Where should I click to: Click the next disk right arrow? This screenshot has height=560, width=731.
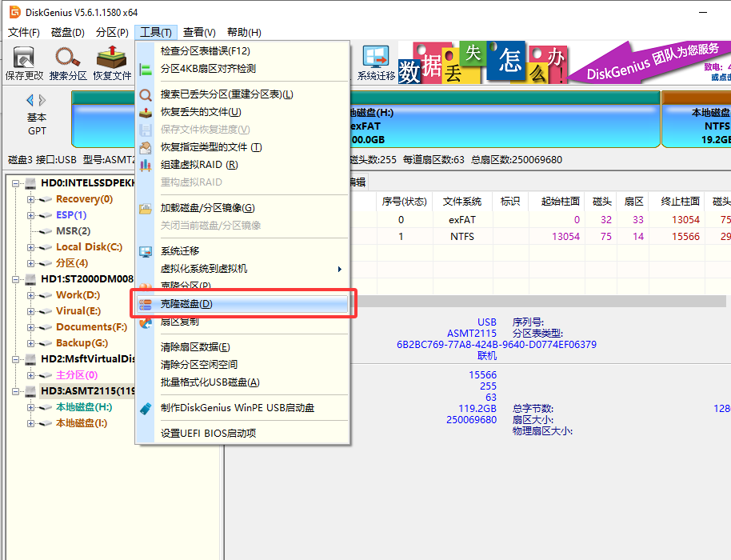[x=42, y=100]
